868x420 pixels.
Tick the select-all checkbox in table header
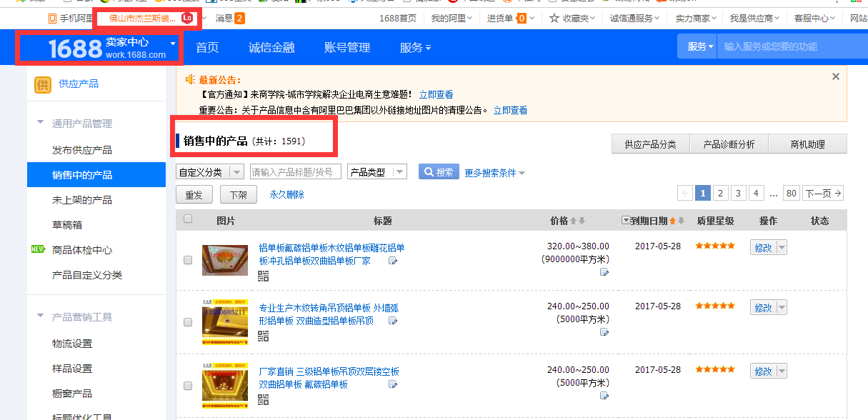(x=188, y=219)
